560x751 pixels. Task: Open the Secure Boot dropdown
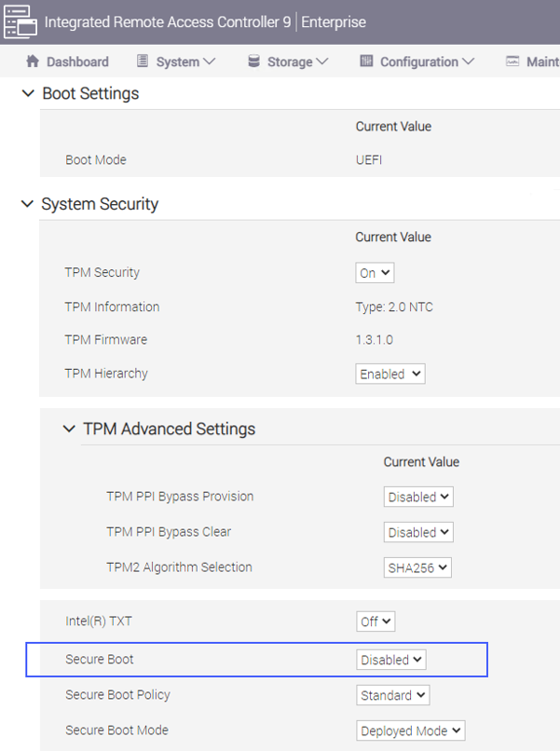tap(391, 660)
